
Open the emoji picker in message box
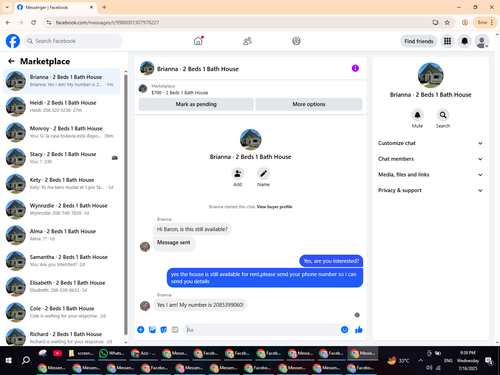pos(345,330)
